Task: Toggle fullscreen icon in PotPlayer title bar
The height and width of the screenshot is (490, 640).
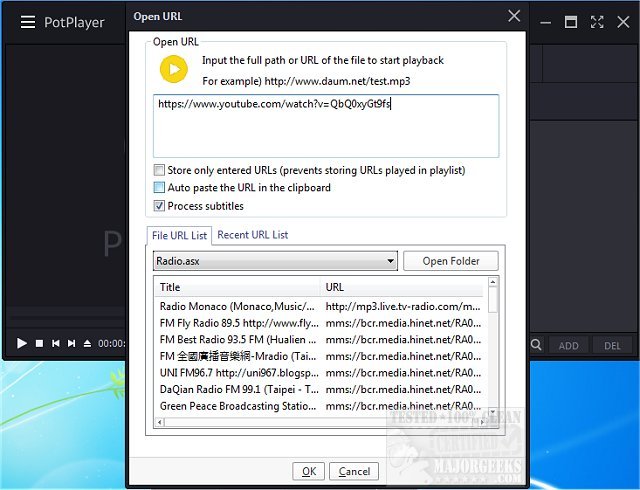Action: tap(597, 22)
